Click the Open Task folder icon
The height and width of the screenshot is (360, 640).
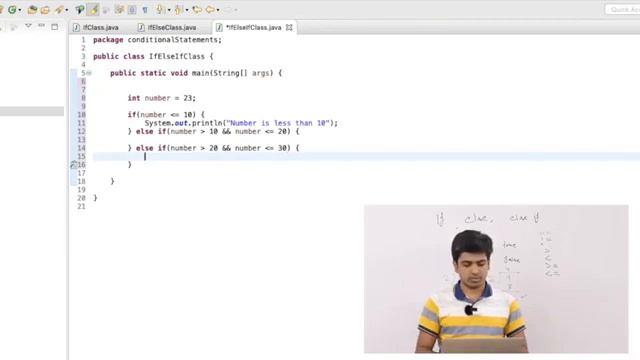pyautogui.click(x=45, y=9)
